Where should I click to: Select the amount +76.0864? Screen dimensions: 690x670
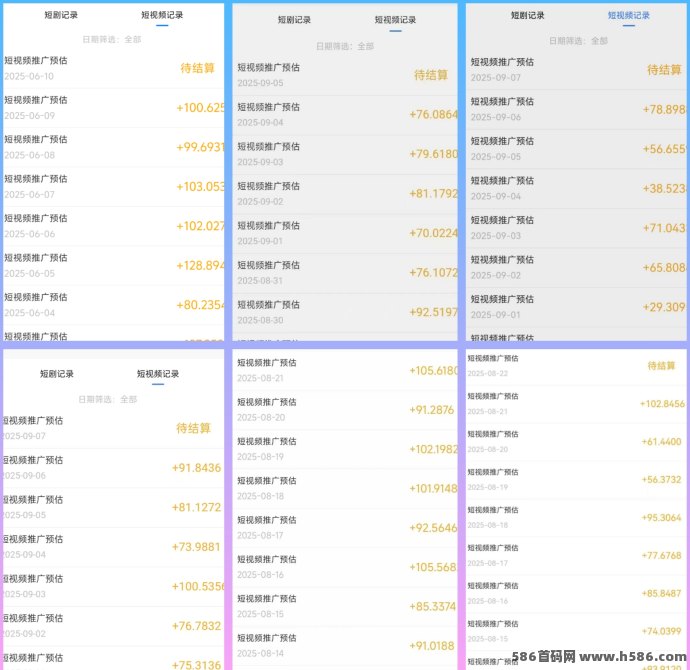tap(433, 114)
